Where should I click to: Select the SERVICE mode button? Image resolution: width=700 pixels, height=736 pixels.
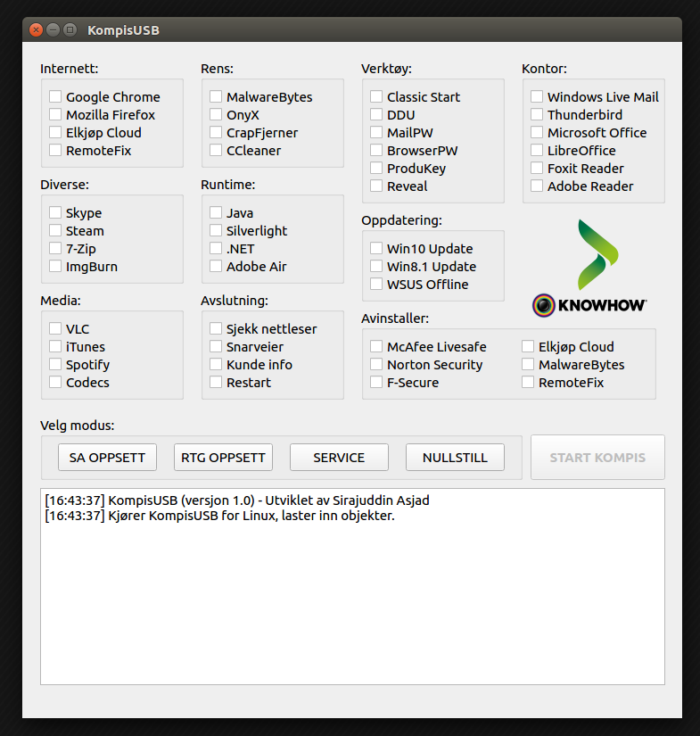tap(339, 457)
